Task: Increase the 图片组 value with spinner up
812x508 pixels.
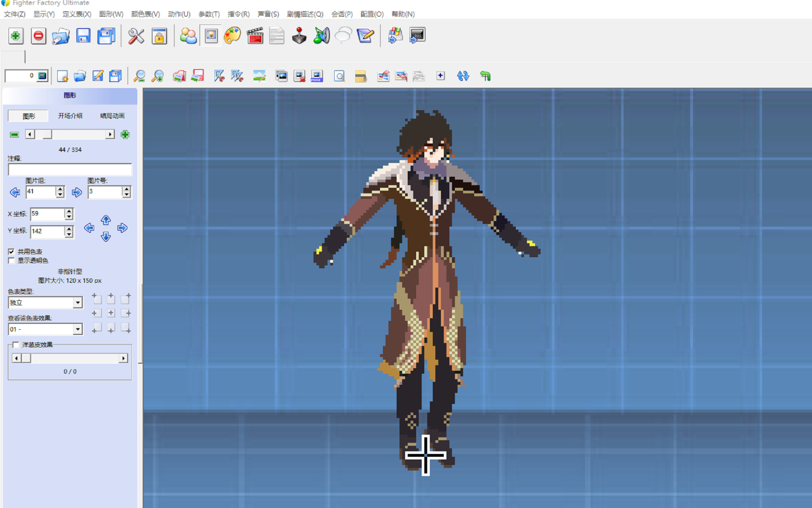Action: coord(60,189)
